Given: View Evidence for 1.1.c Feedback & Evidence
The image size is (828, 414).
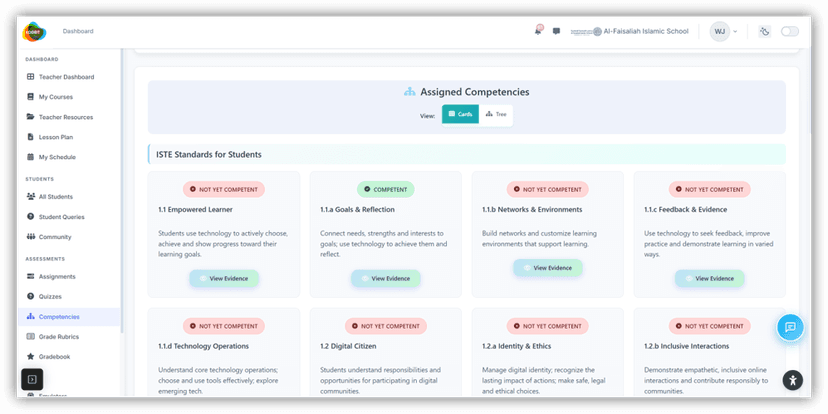Looking at the screenshot, I should pos(709,279).
